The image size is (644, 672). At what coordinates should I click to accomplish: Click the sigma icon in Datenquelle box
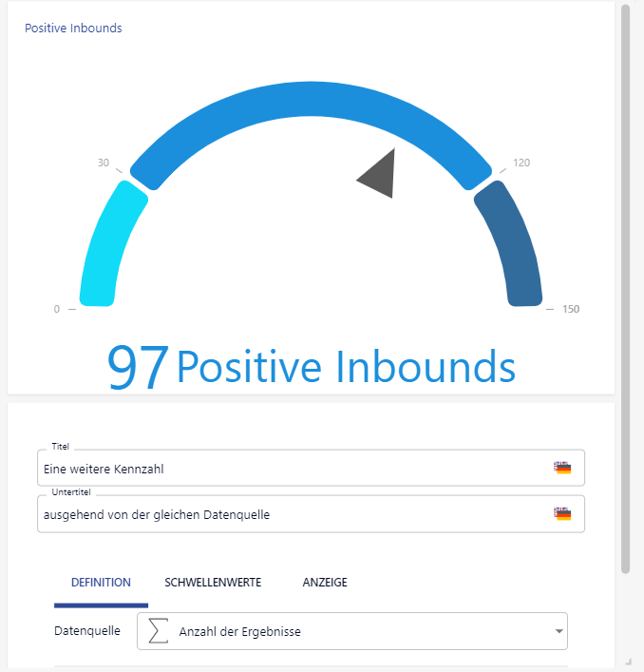tap(160, 631)
